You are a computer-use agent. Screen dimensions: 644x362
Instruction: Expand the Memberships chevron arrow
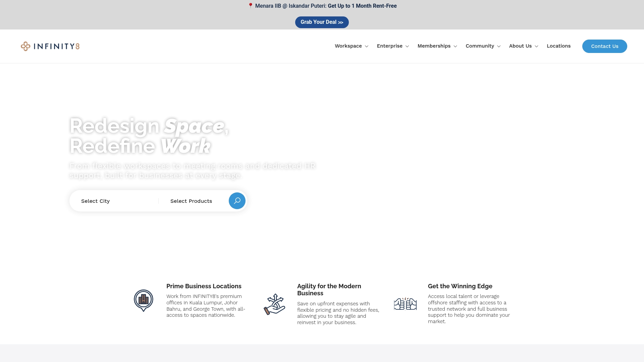click(x=455, y=46)
